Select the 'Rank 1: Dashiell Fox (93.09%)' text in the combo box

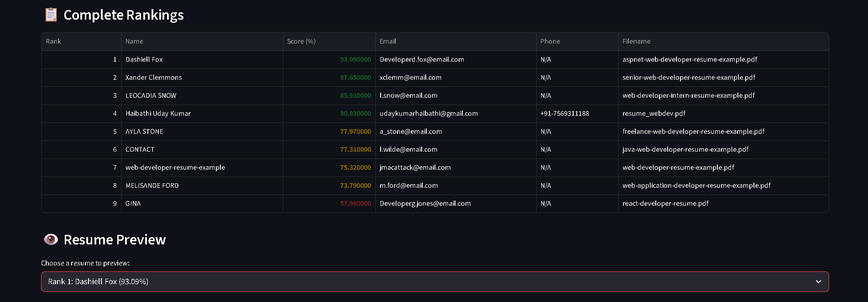coord(98,282)
